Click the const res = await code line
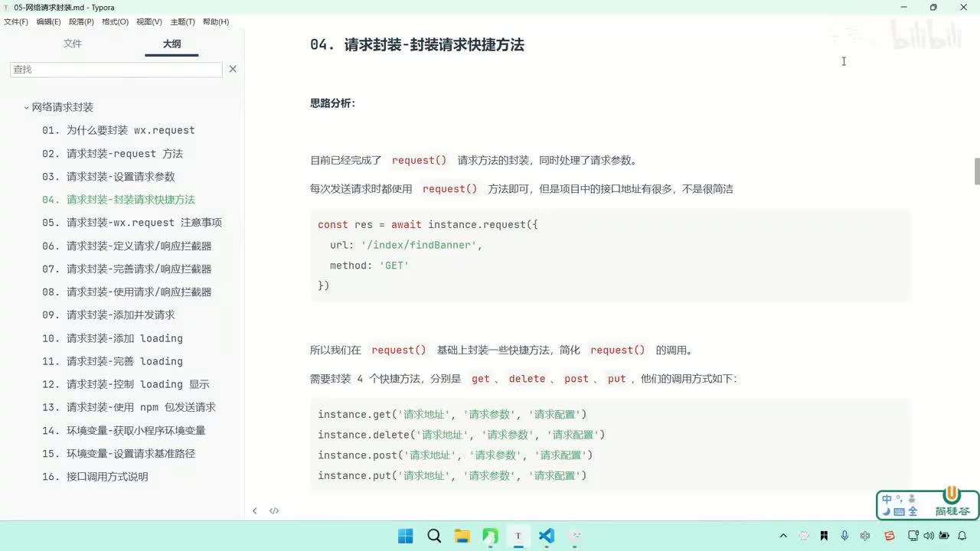Image resolution: width=980 pixels, height=551 pixels. (x=428, y=224)
